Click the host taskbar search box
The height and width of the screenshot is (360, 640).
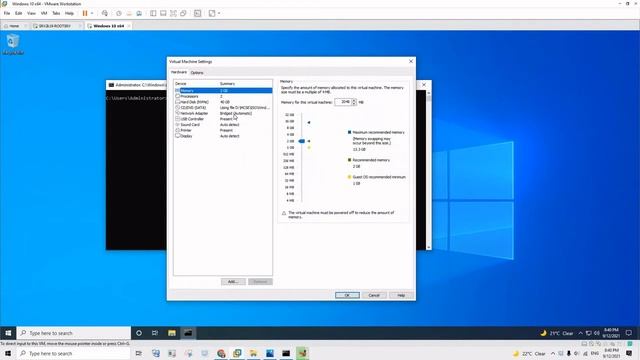(x=74, y=353)
